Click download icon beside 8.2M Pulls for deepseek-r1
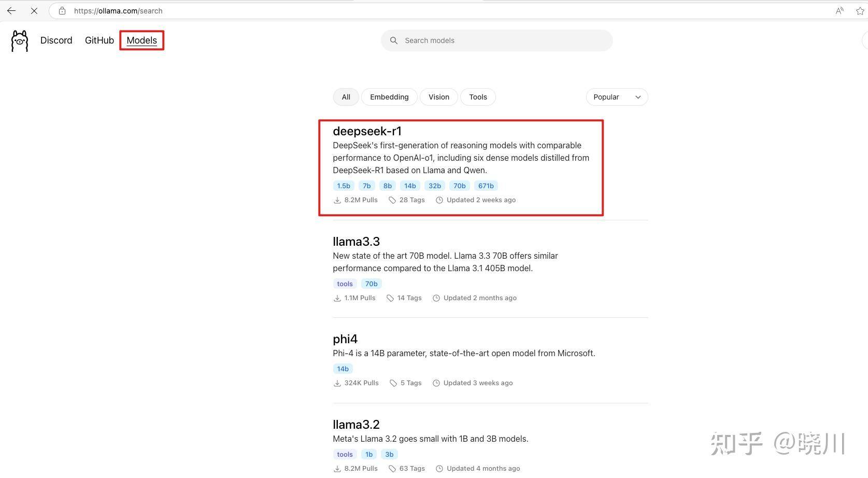 coord(337,200)
